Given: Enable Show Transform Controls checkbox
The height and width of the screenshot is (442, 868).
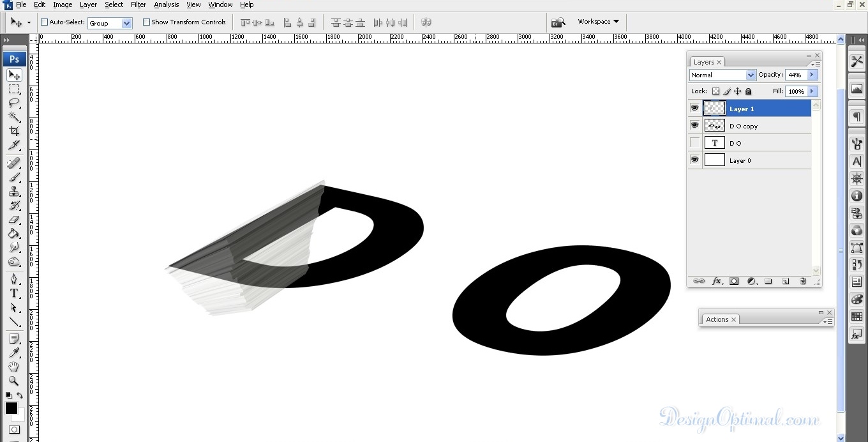Looking at the screenshot, I should (x=146, y=22).
